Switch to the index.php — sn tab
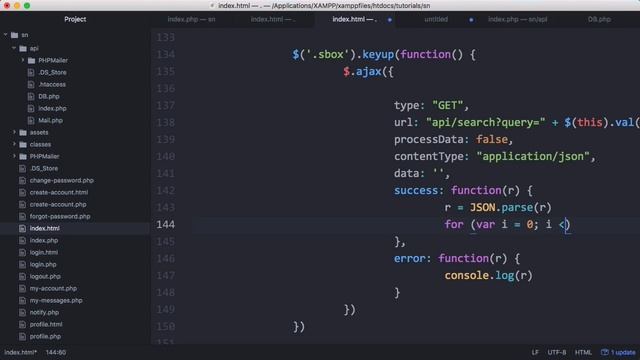Screen dimensions: 640x360 (x=191, y=19)
